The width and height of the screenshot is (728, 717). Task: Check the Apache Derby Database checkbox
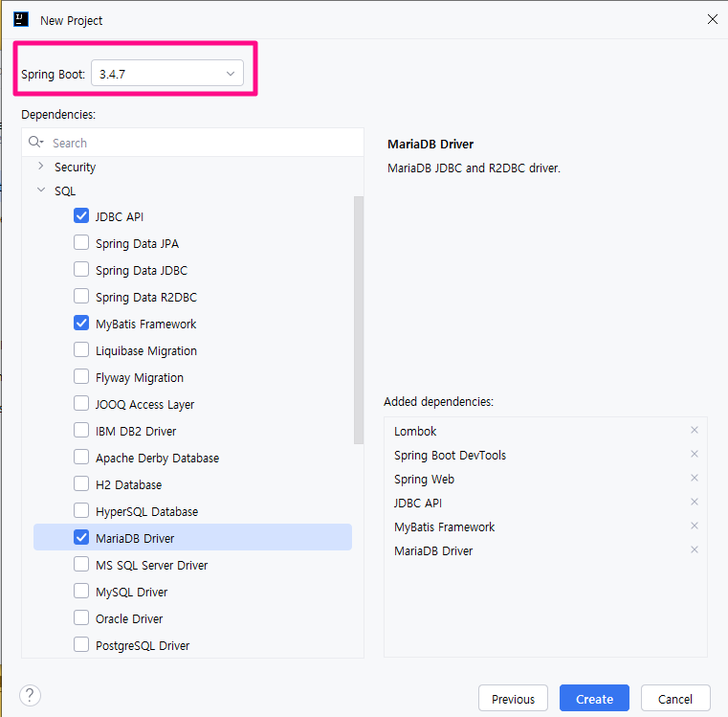[x=81, y=457]
